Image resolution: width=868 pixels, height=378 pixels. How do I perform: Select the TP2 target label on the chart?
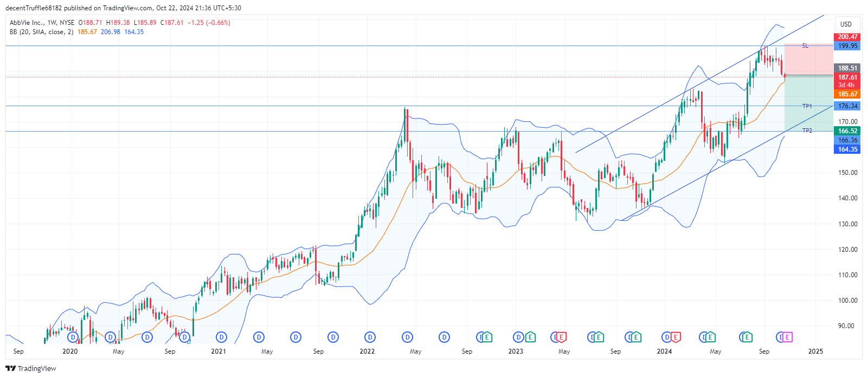click(807, 131)
